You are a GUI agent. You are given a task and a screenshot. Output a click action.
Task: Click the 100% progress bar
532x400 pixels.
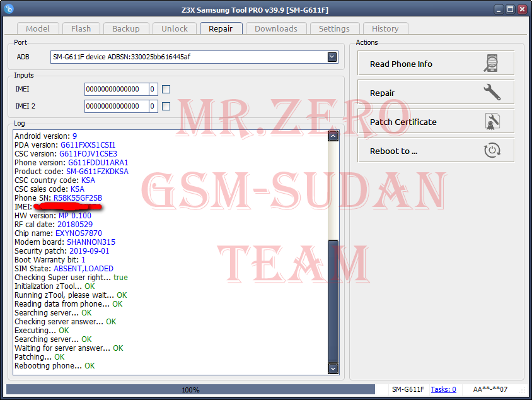click(x=191, y=389)
